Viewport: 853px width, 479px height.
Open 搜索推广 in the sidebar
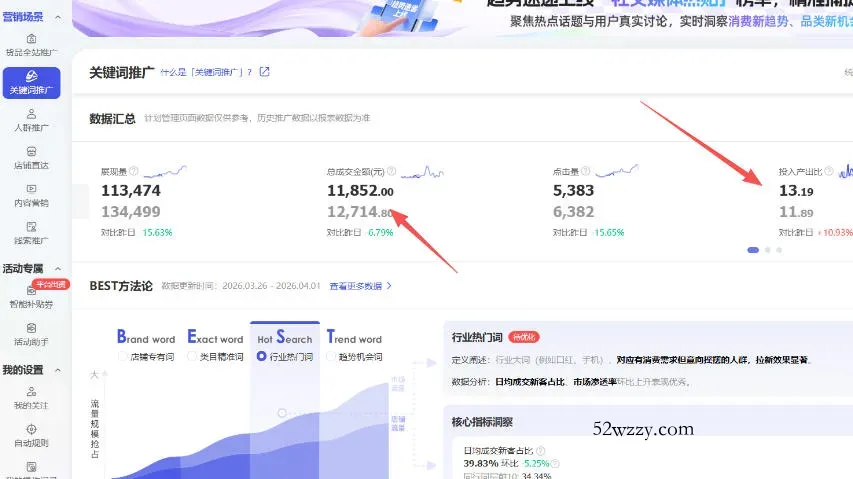(x=31, y=233)
